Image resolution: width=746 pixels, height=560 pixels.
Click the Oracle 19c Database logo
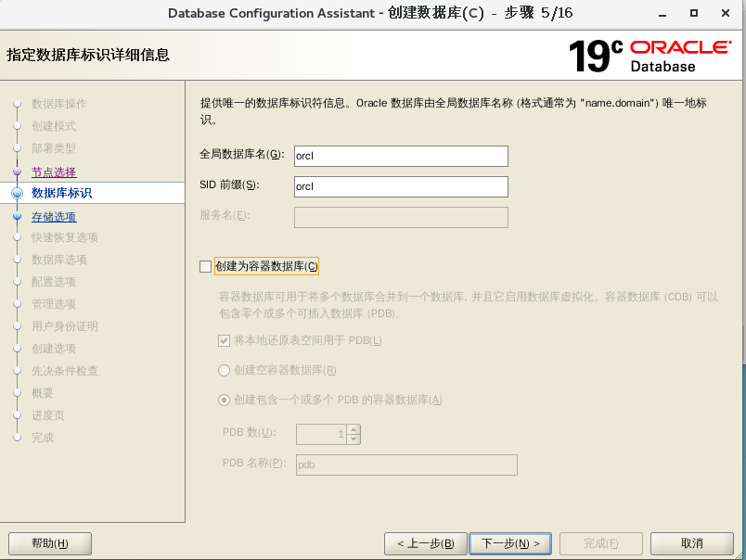coord(649,56)
